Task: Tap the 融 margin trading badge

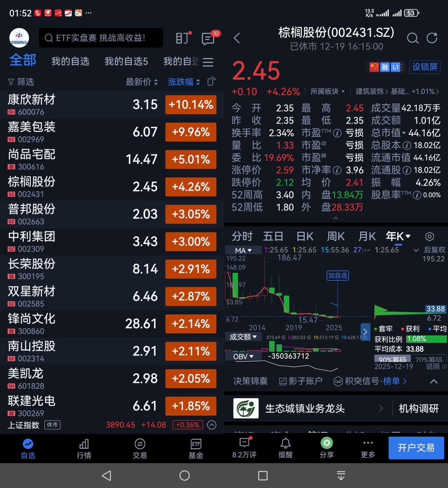Action: 385,67
